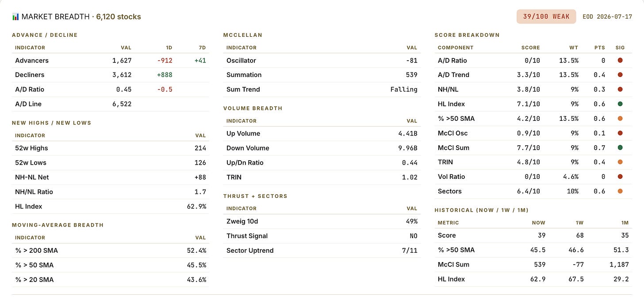Select the Advancers row label
This screenshot has height=297, width=644.
pyautogui.click(x=32, y=60)
